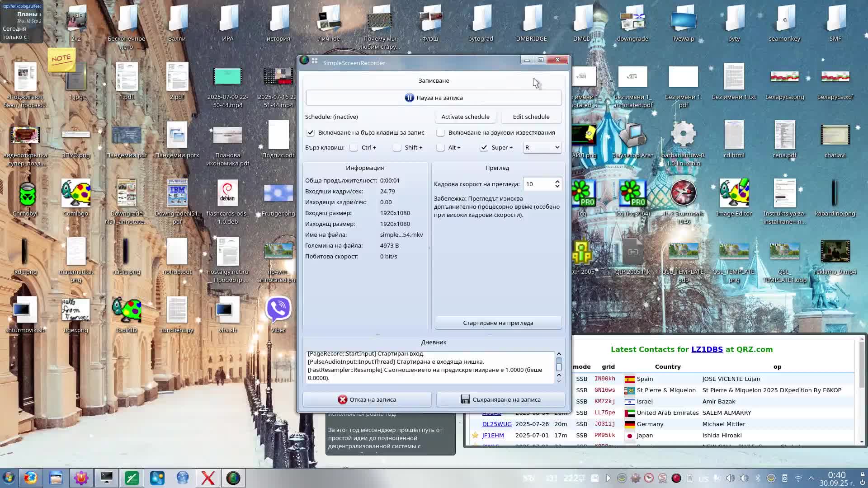Increase the preview frame rate stepper
868x488 pixels.
pos(557,182)
